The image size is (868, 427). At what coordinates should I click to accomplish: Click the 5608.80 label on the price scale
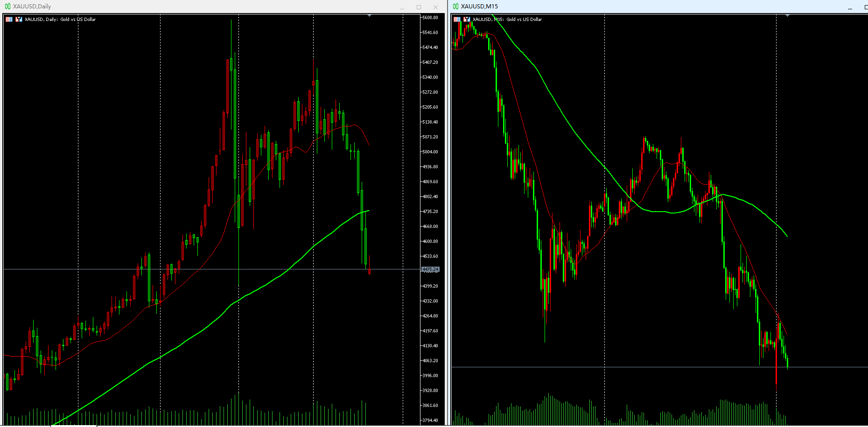tap(430, 18)
